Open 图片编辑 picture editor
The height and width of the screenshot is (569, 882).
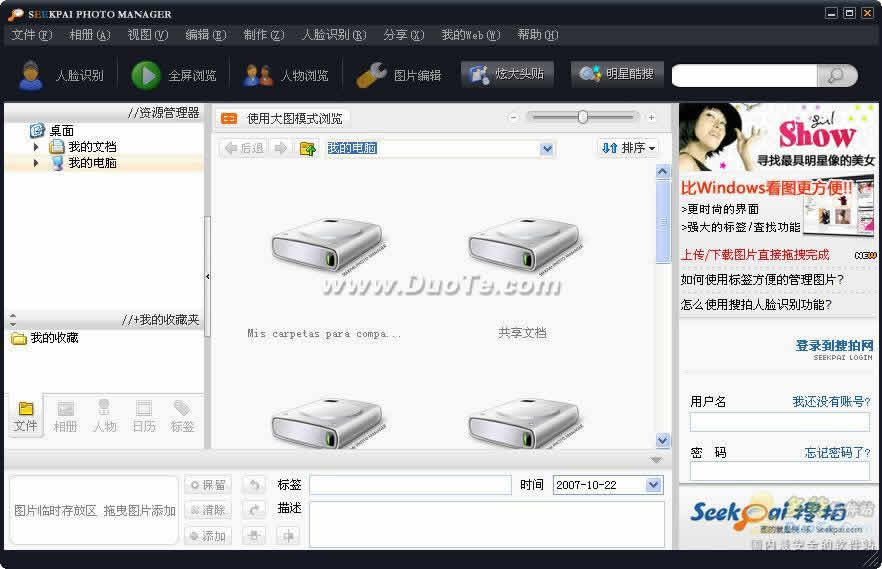399,75
